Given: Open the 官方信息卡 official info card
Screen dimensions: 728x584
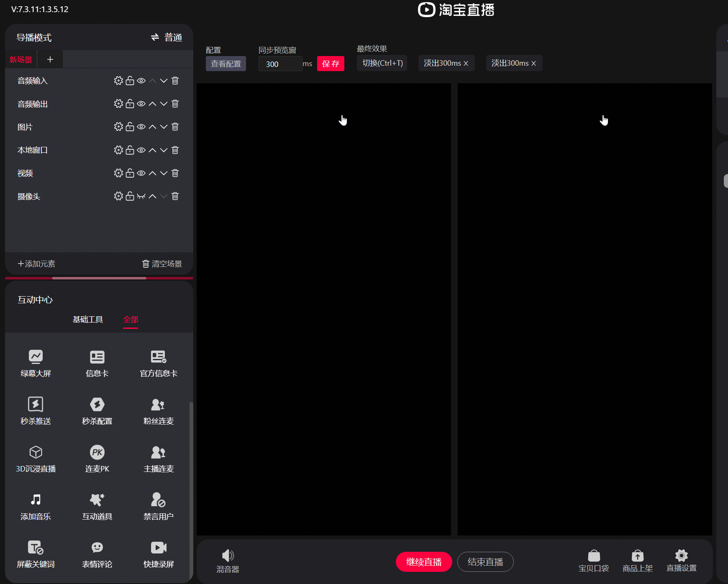Looking at the screenshot, I should tap(159, 363).
